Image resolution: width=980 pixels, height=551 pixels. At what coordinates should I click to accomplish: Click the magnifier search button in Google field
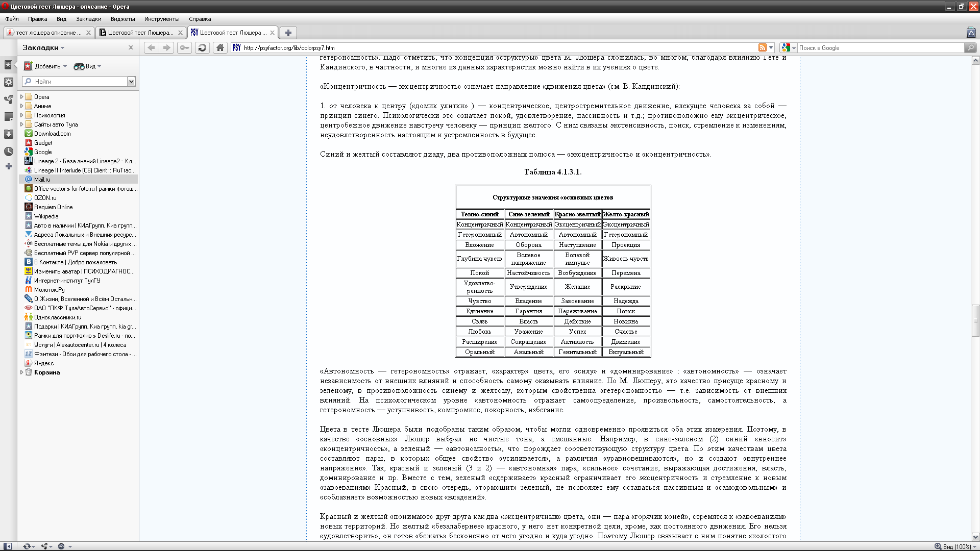970,47
